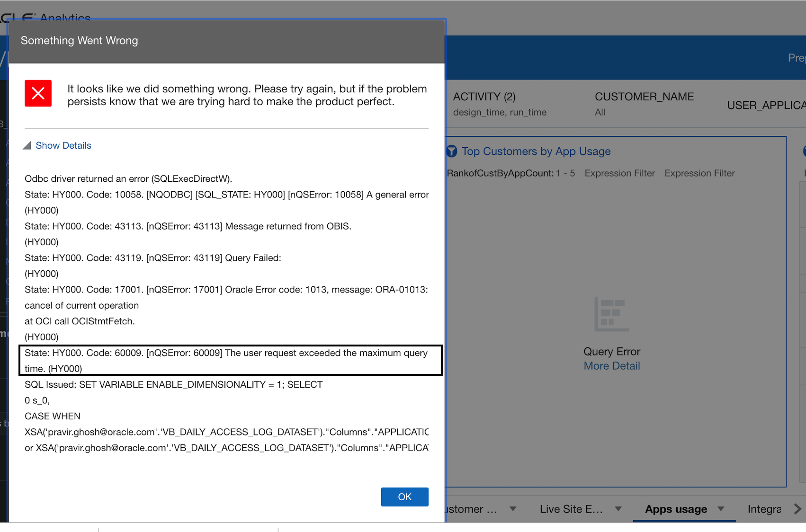
Task: Click the SQL Issued statement line
Action: click(x=173, y=384)
